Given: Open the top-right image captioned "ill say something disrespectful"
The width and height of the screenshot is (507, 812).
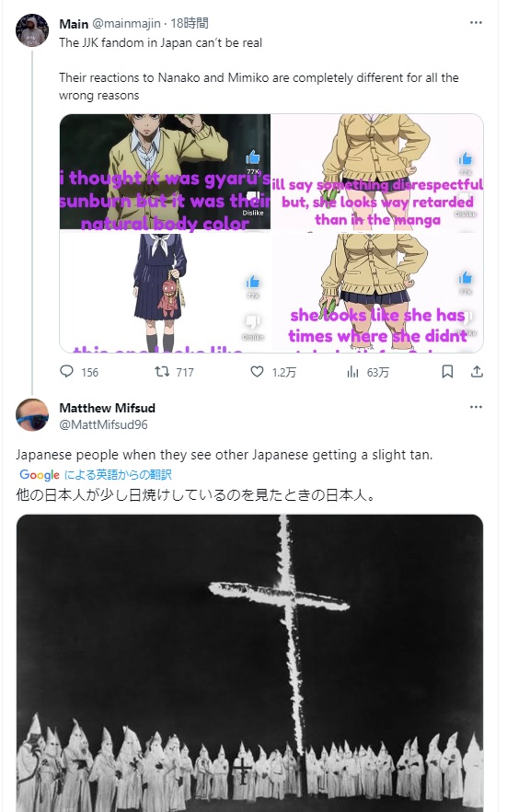Looking at the screenshot, I should tap(377, 171).
